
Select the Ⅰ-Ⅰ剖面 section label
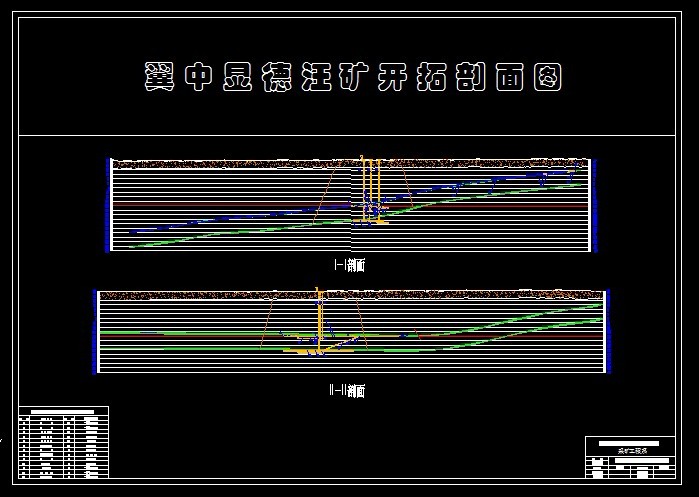(x=350, y=266)
